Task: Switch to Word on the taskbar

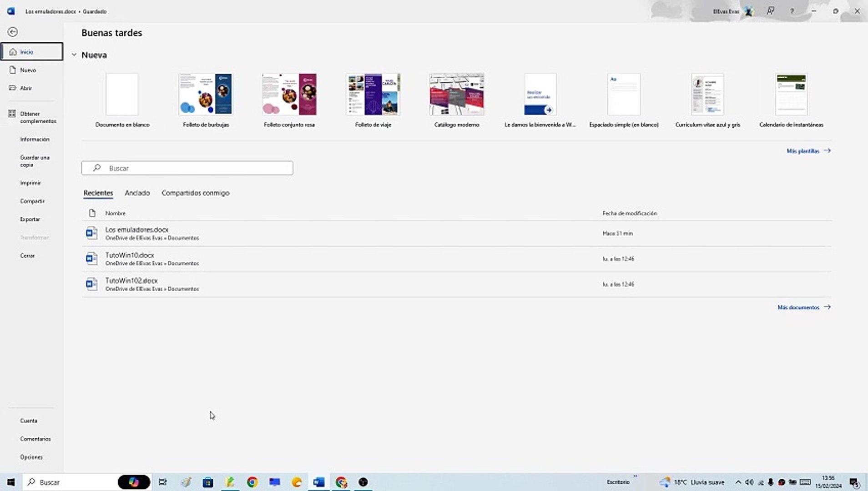Action: tap(319, 482)
